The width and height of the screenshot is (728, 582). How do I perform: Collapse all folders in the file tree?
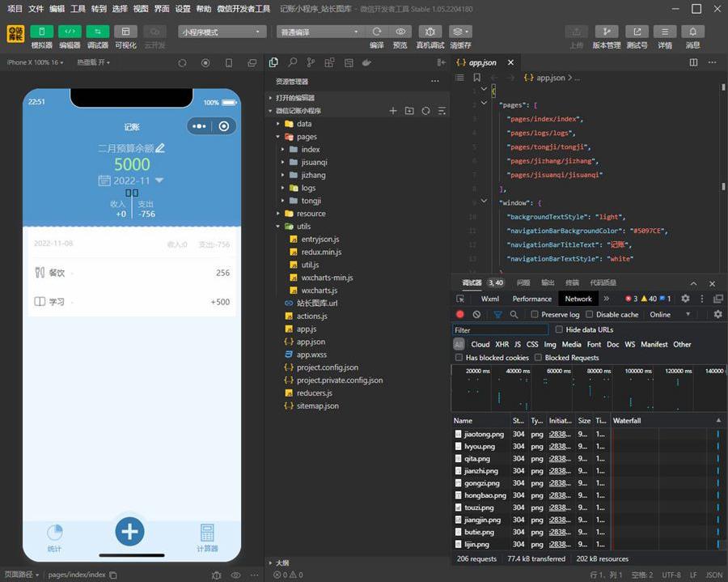pyautogui.click(x=442, y=111)
